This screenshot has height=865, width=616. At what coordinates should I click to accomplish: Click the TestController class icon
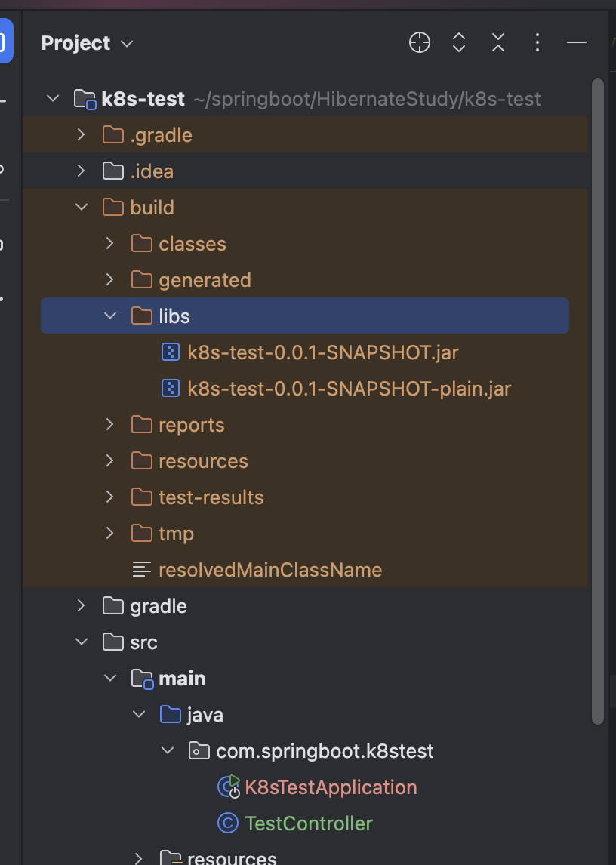[227, 823]
